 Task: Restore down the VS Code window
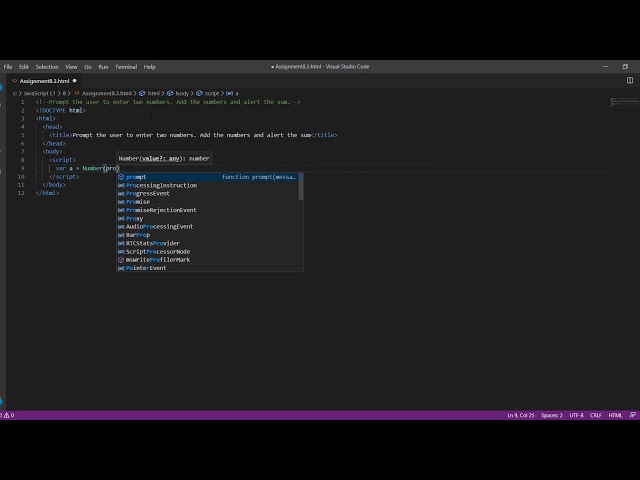click(625, 67)
